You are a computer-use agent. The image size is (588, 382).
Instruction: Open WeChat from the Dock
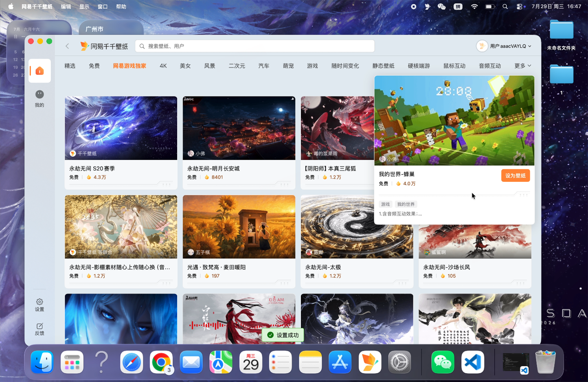pyautogui.click(x=443, y=362)
